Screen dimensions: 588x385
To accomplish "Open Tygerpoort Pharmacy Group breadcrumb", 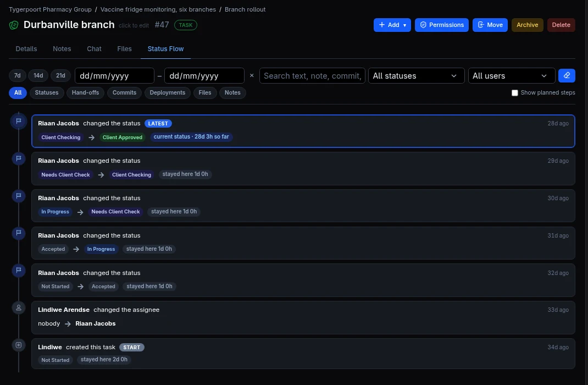I will (50, 9).
